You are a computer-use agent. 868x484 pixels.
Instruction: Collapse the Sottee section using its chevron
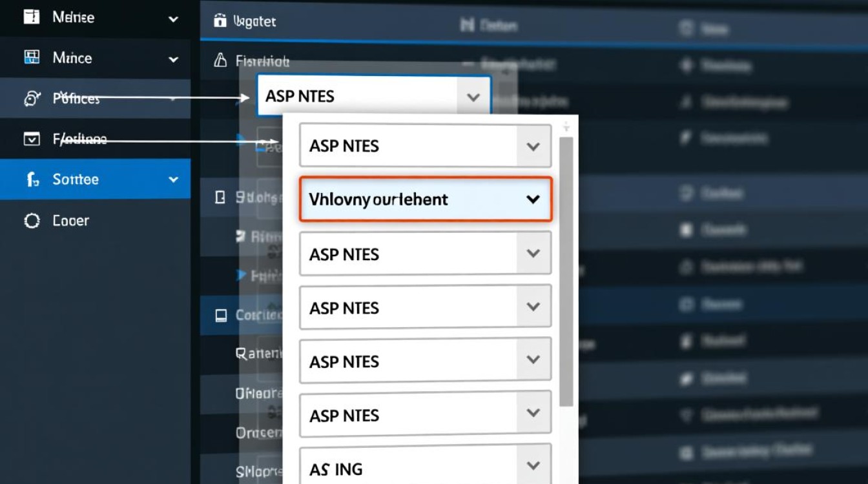coord(173,179)
